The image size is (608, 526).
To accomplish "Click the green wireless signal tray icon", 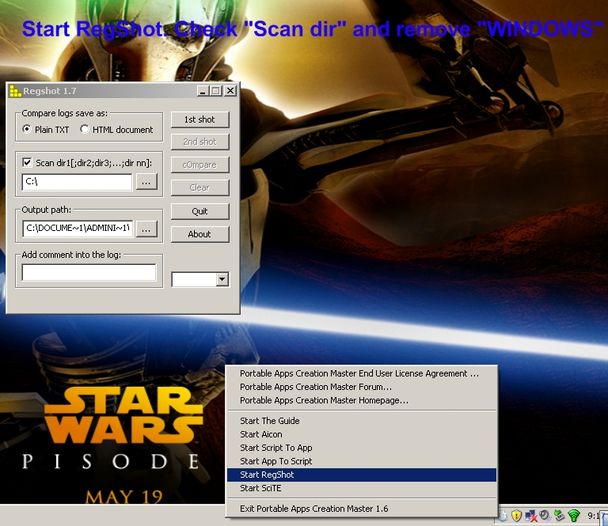I will click(x=574, y=516).
